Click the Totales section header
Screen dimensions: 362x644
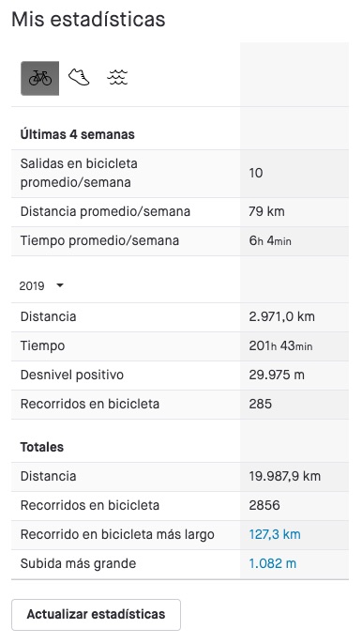coord(42,447)
